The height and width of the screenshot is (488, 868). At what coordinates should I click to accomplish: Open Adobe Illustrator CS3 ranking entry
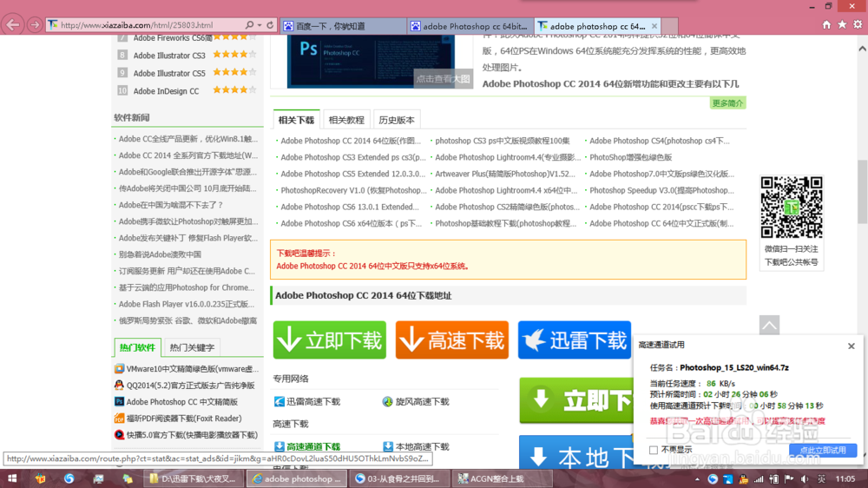[169, 56]
